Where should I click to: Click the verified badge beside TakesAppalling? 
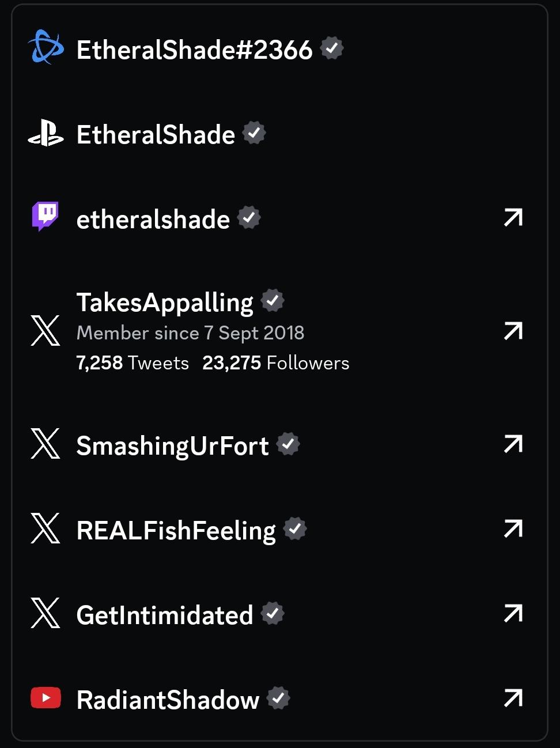(273, 301)
